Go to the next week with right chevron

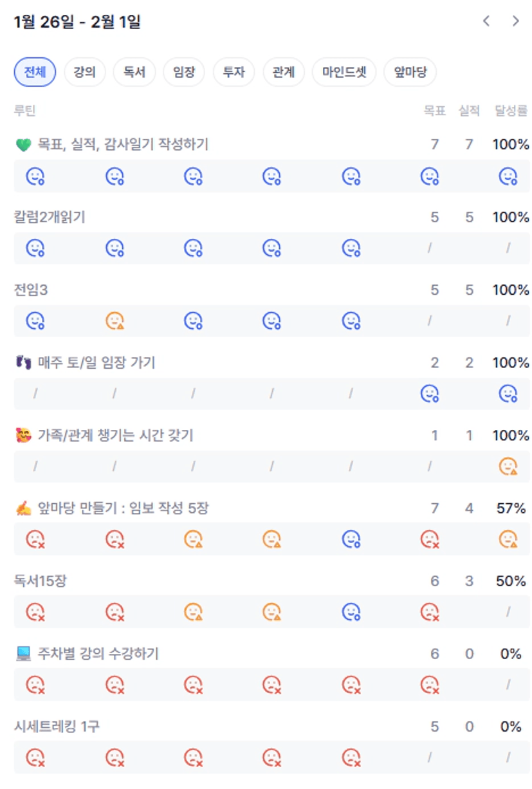point(516,21)
